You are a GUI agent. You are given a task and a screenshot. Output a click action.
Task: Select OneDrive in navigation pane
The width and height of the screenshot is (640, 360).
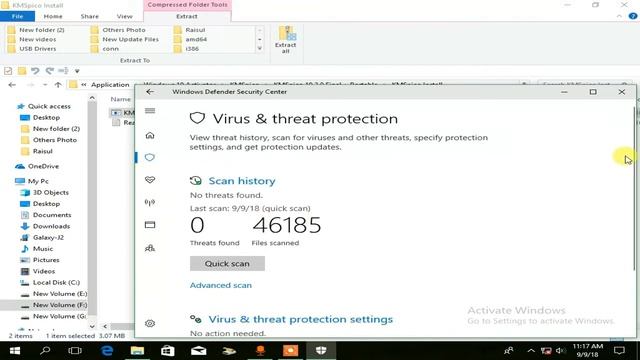click(43, 166)
